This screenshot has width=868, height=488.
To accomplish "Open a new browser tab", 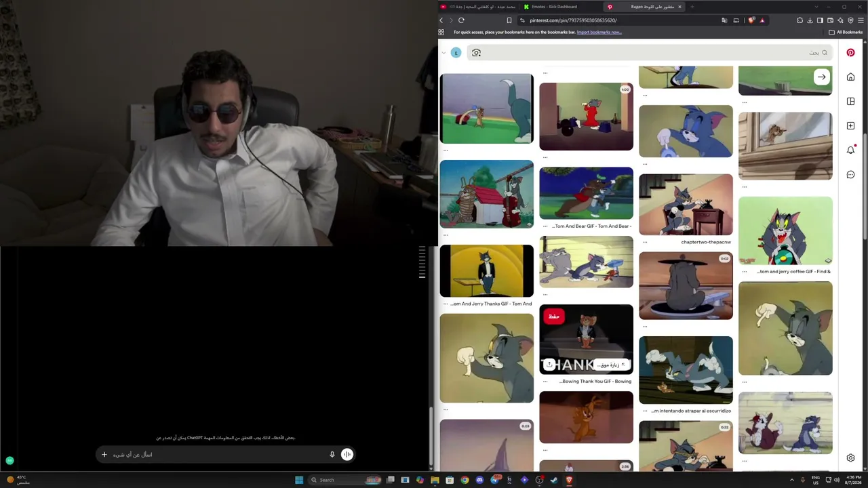I will pos(692,7).
